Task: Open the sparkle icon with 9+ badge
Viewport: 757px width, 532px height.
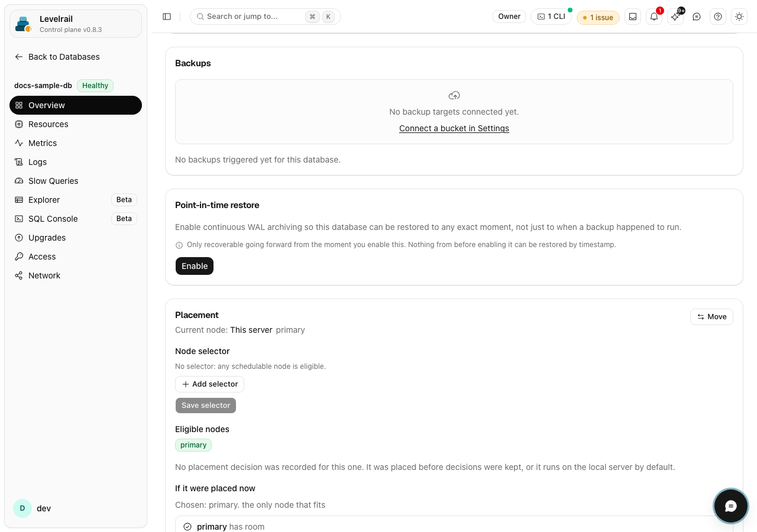Action: (675, 17)
